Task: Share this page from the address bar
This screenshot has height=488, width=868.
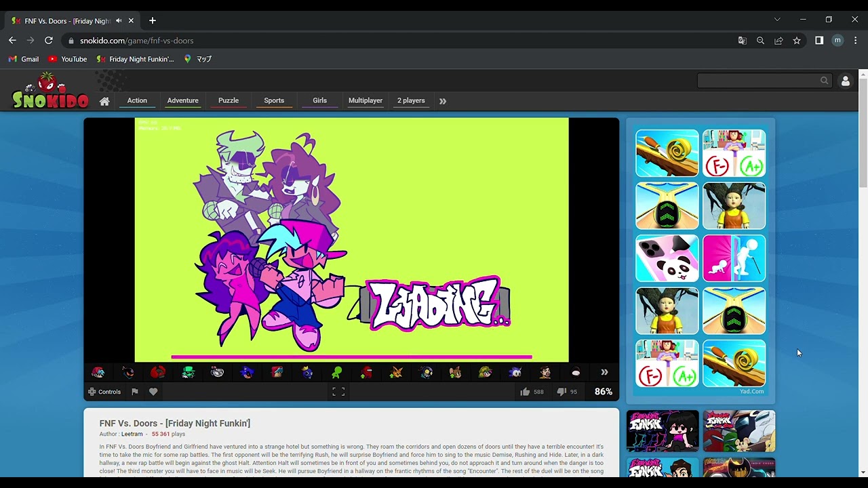Action: click(x=778, y=41)
